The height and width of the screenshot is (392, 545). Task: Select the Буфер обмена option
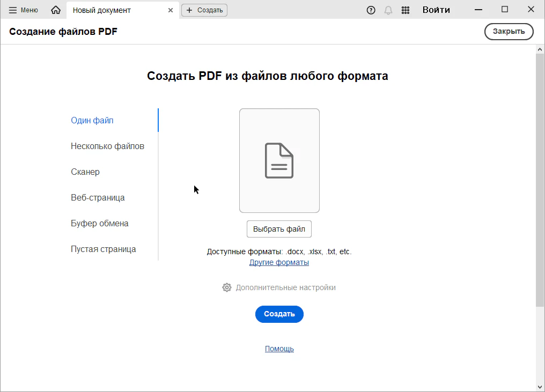(x=100, y=224)
